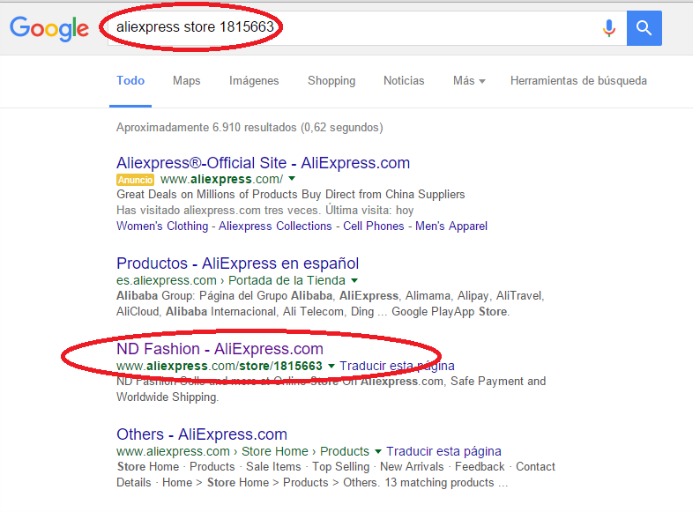Click the Google logo
700x512 pixels.
coord(49,29)
